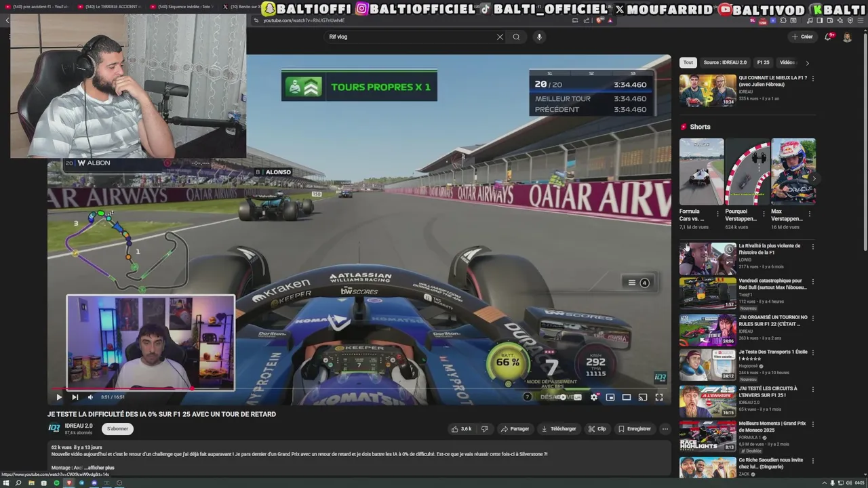
Task: Save video with Enregistrer button
Action: 635,428
